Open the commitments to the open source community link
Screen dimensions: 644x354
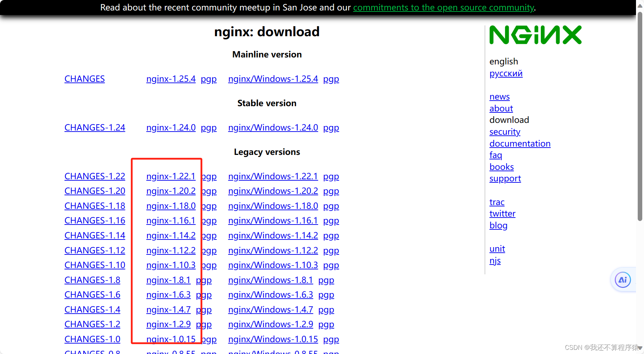(x=443, y=7)
